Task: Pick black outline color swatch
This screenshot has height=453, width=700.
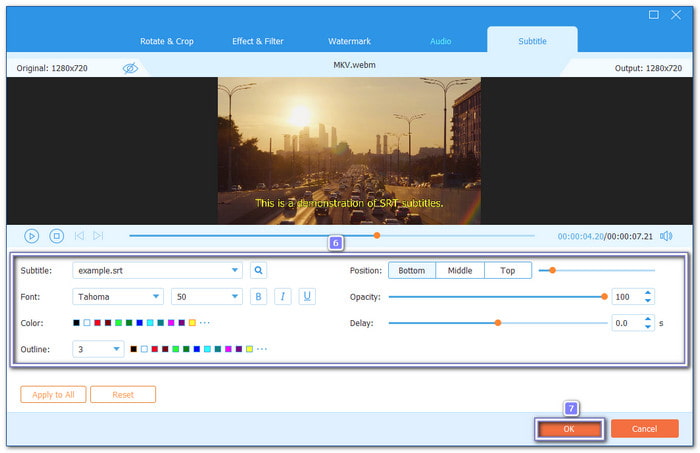Action: click(x=133, y=349)
